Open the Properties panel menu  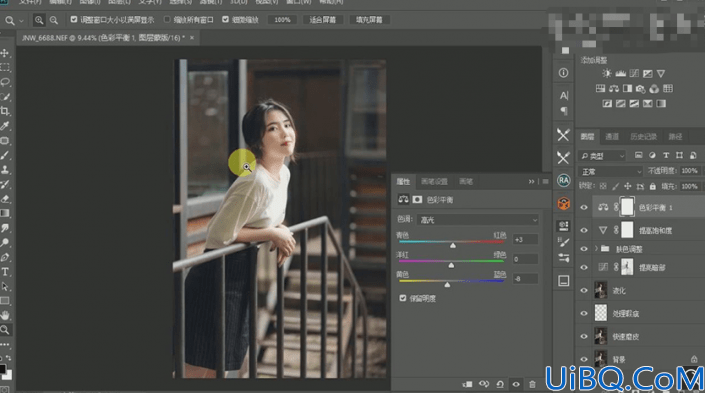point(545,182)
